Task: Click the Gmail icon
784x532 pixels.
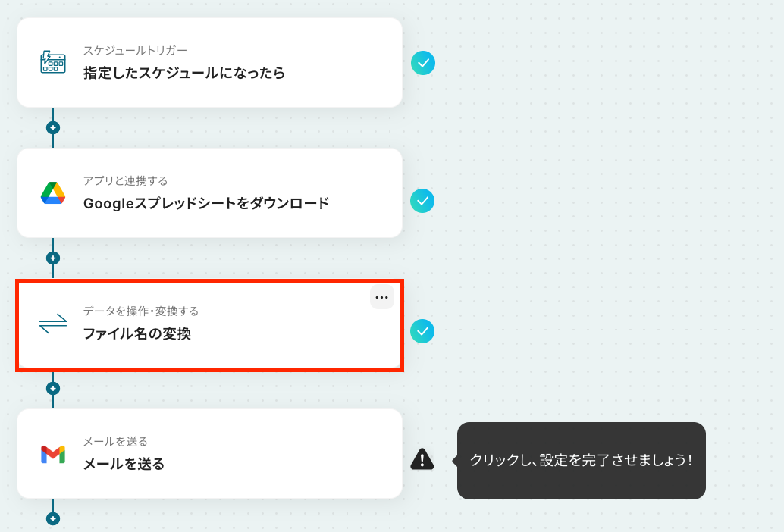Action: [53, 454]
